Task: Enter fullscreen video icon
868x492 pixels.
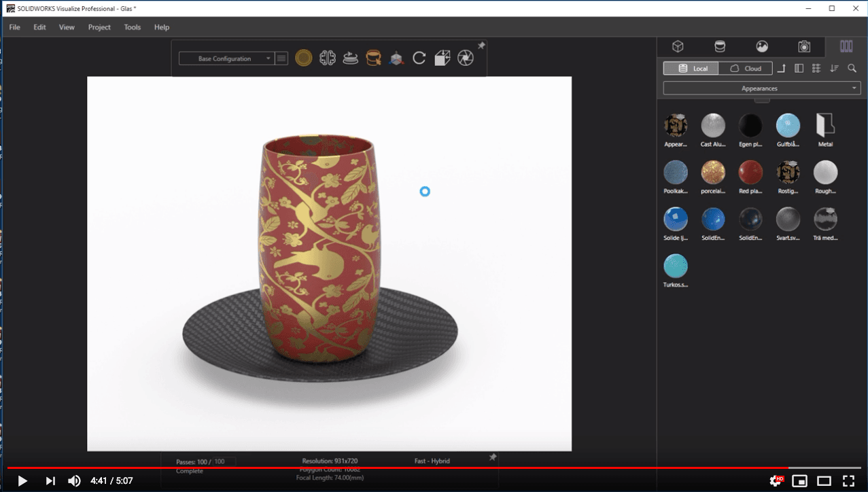Action: point(848,481)
